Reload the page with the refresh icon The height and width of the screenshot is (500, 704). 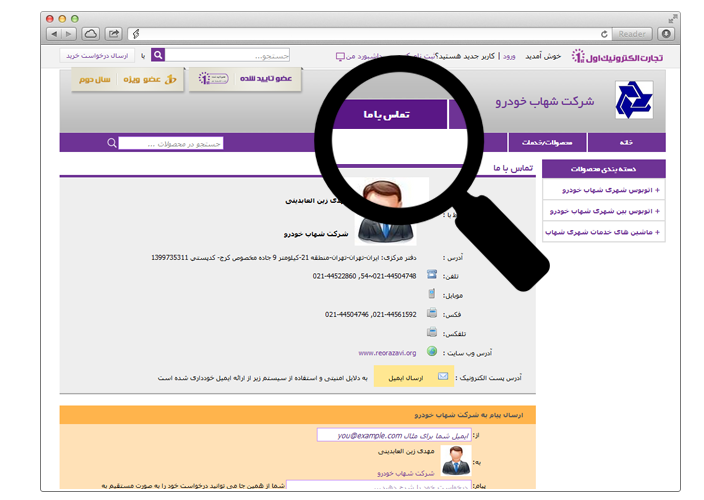coord(604,34)
